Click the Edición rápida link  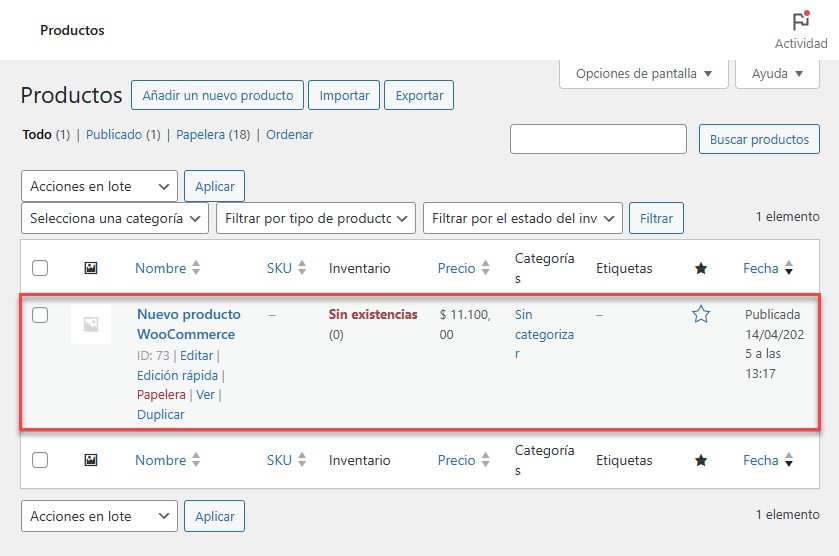coord(178,375)
